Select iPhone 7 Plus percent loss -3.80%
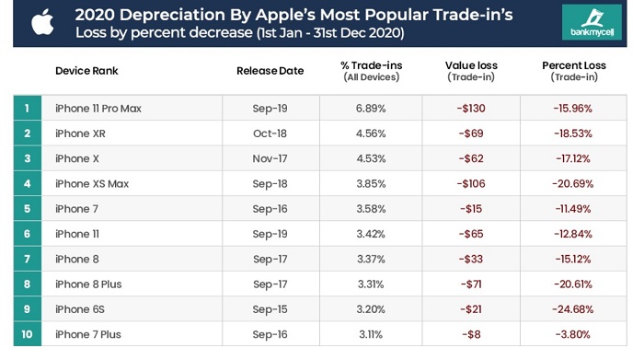The image size is (644, 348). [572, 334]
